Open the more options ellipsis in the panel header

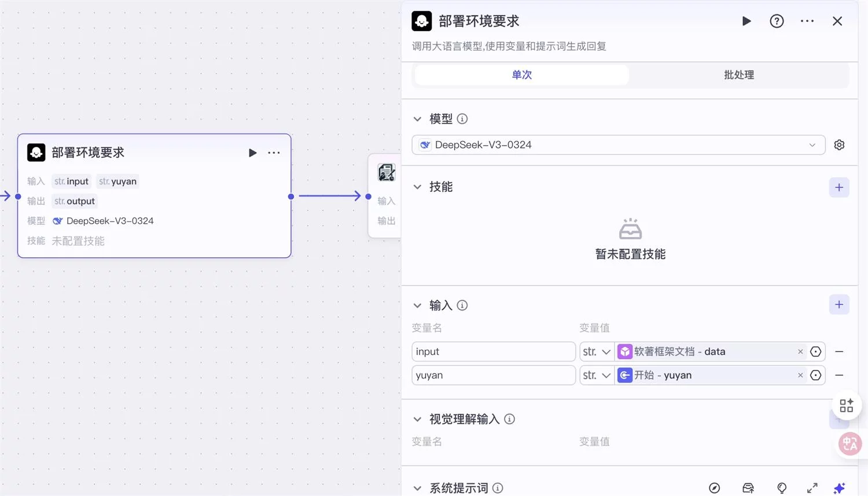[807, 21]
